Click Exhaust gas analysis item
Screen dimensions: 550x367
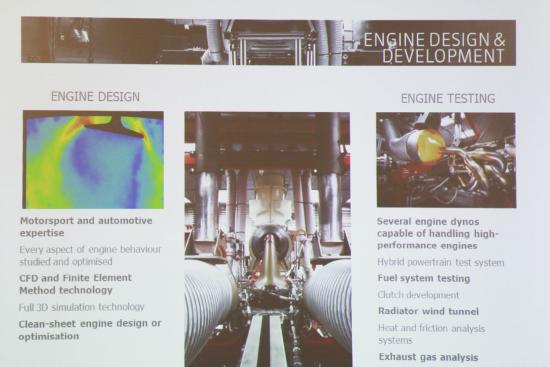pyautogui.click(x=428, y=357)
